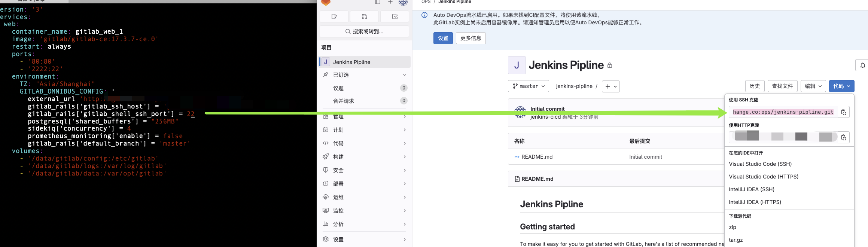Open the plus add-file dropdown
This screenshot has width=868, height=247.
611,86
